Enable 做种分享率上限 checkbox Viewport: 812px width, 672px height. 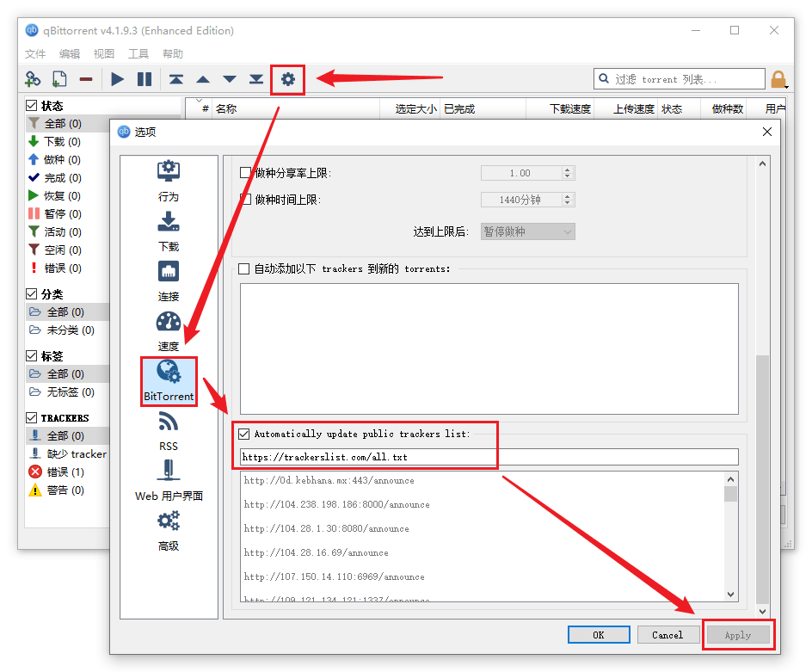[x=245, y=173]
